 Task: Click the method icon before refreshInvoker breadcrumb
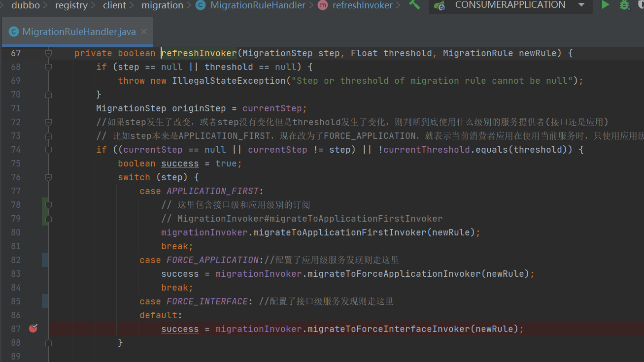pyautogui.click(x=323, y=5)
